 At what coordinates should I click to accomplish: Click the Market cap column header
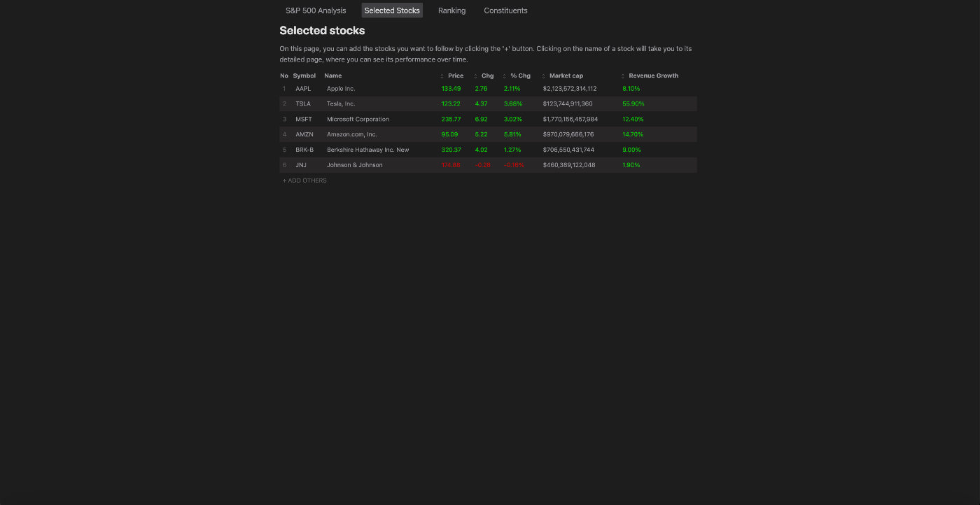pyautogui.click(x=566, y=76)
